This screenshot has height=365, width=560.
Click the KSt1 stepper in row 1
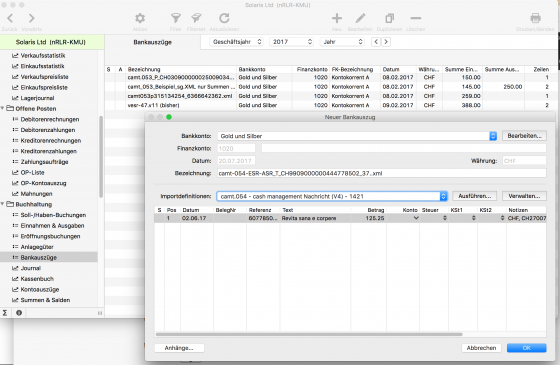click(x=474, y=218)
